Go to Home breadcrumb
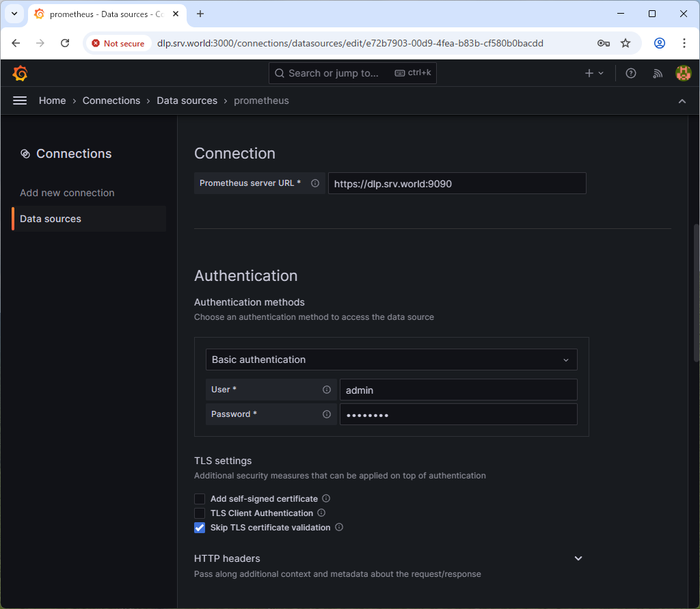 tap(52, 101)
